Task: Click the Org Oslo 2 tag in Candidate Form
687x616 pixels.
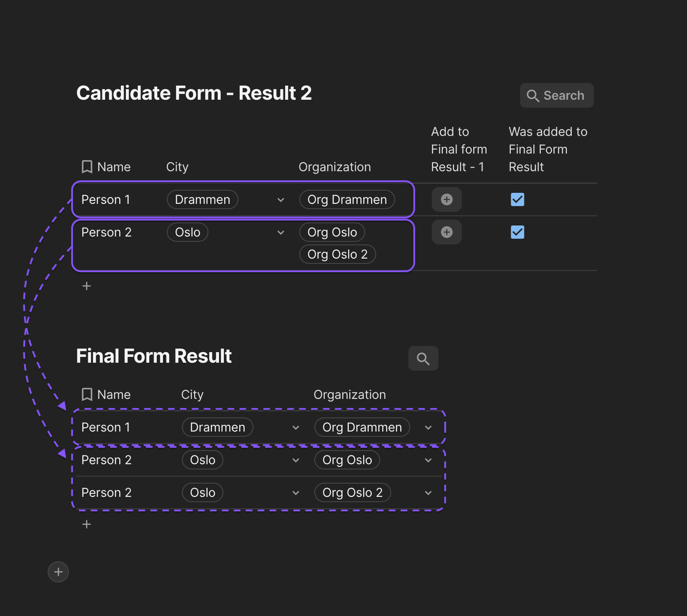Action: [x=337, y=254]
